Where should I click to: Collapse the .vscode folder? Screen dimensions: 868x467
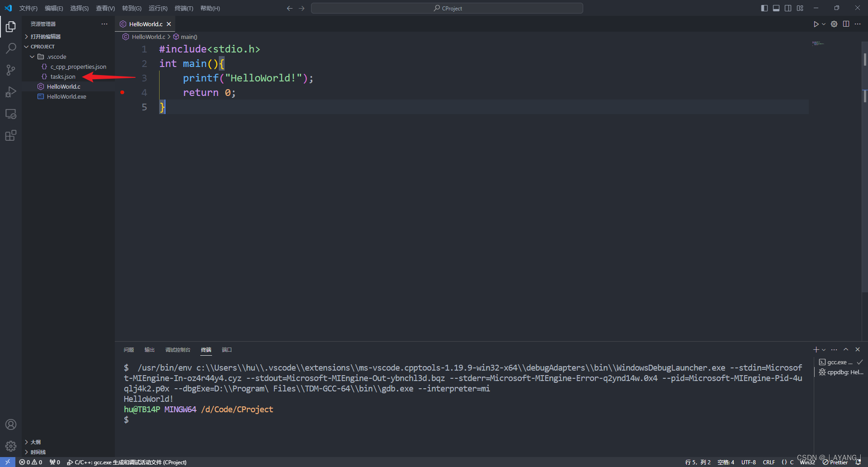68,57
